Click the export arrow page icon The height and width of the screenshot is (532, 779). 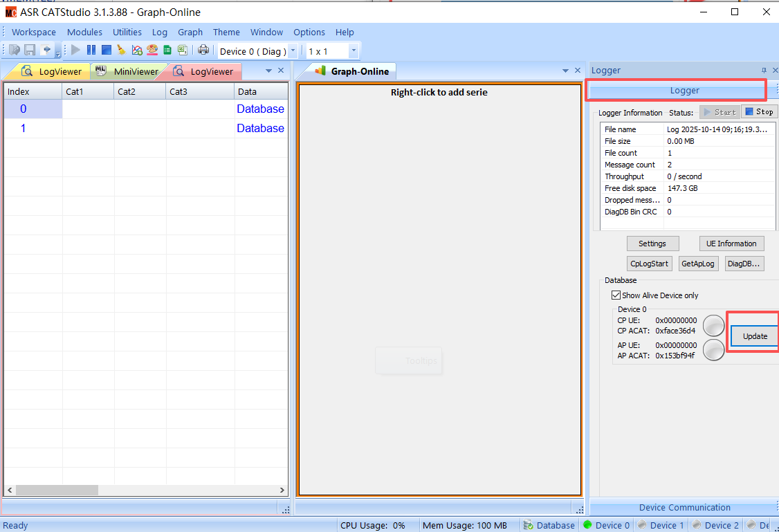tap(46, 51)
